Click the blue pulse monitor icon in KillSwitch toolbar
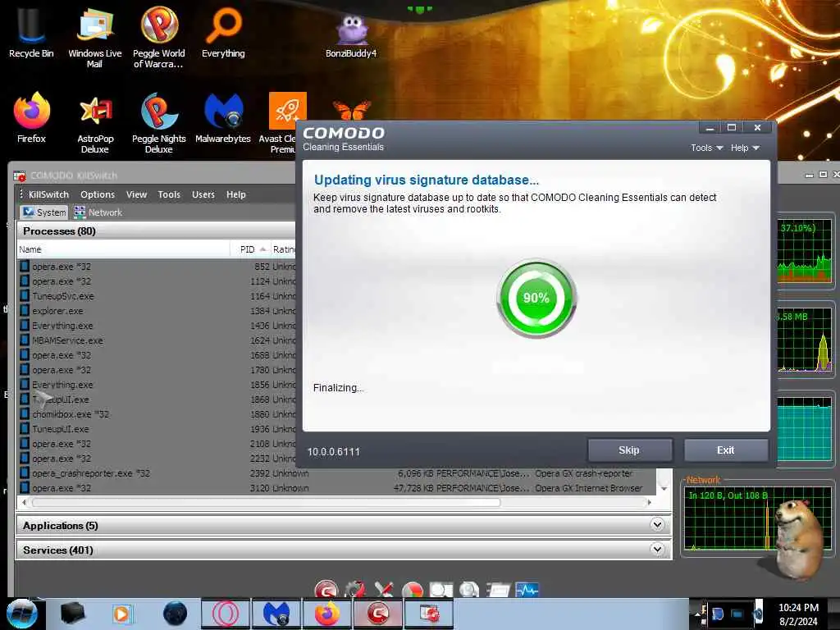 [x=527, y=590]
